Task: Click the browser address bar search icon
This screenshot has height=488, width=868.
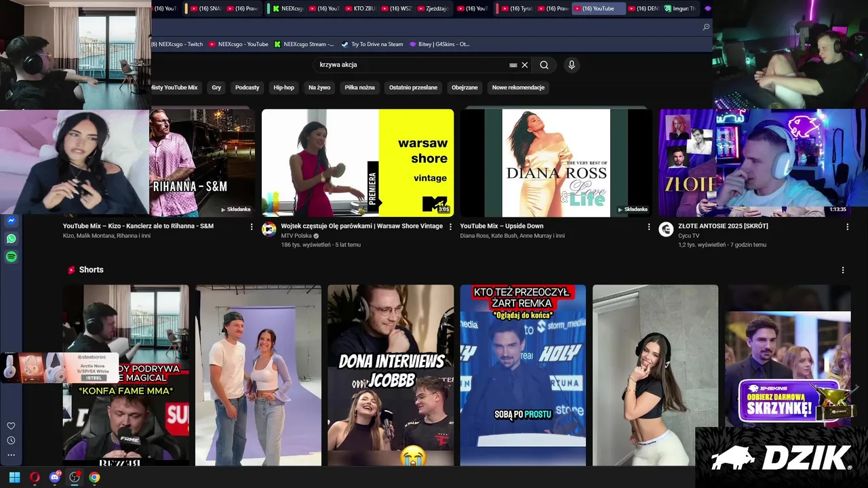Action: tap(706, 27)
